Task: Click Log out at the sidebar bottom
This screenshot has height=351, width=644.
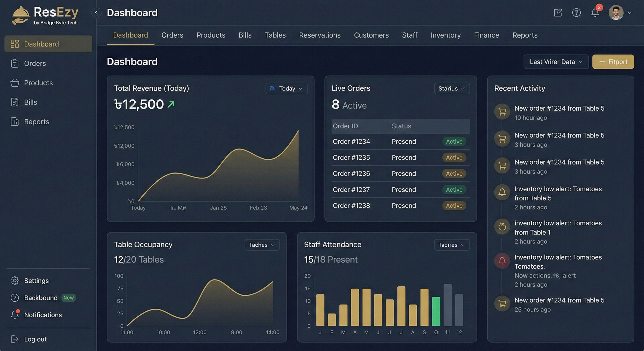Action: pos(35,339)
